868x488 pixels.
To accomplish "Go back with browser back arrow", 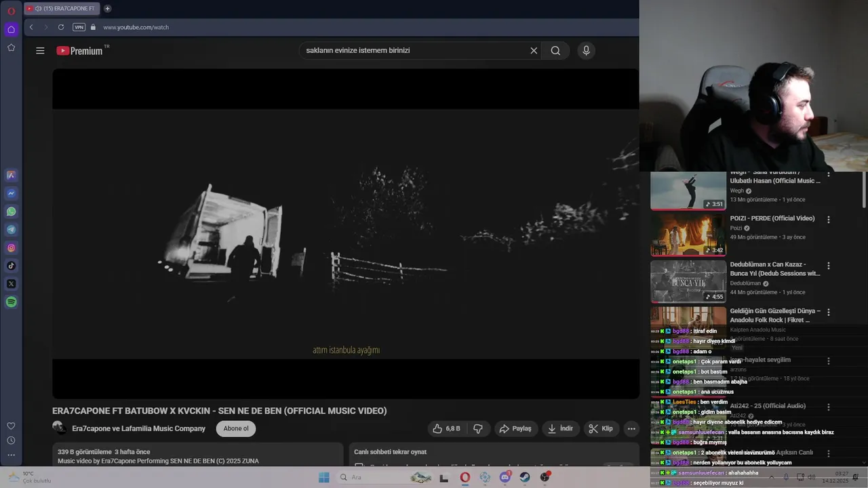I will click(31, 27).
